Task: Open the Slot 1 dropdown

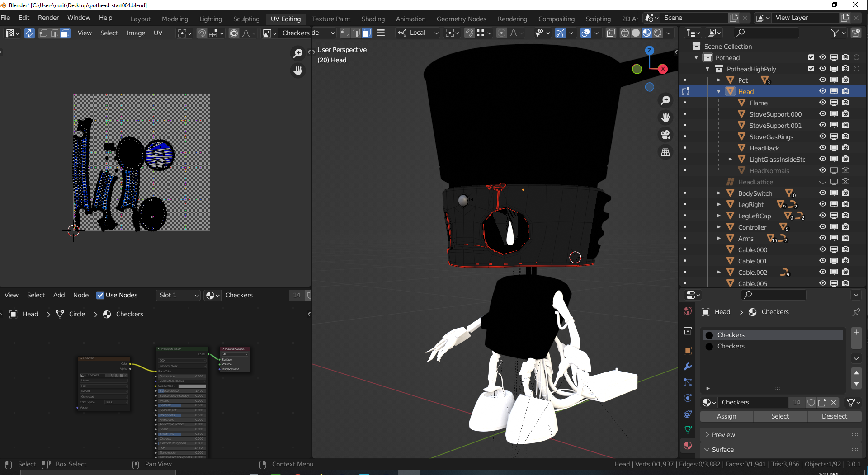Action: coord(178,295)
